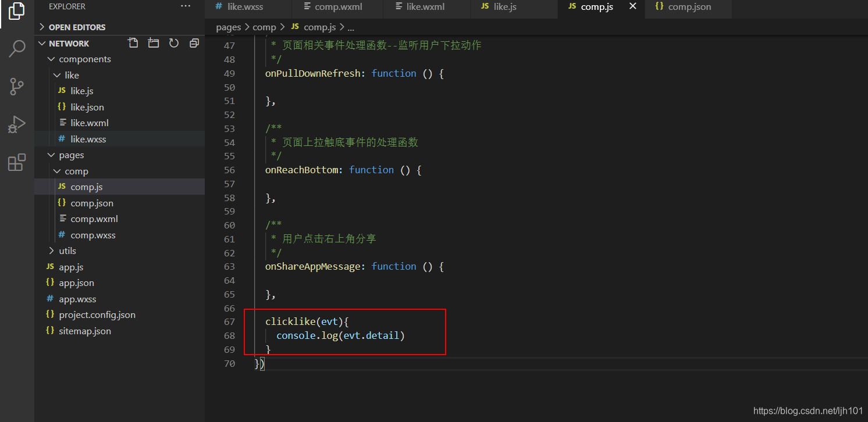Open the Search view in activity bar
This screenshot has width=868, height=422.
tap(17, 49)
